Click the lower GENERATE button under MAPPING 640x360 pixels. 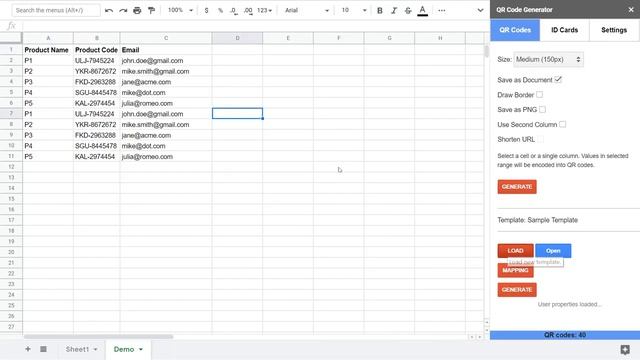click(x=517, y=290)
